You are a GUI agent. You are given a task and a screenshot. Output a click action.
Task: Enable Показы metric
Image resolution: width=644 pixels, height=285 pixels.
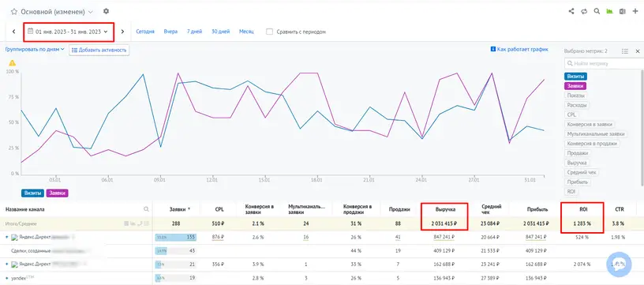(x=576, y=96)
